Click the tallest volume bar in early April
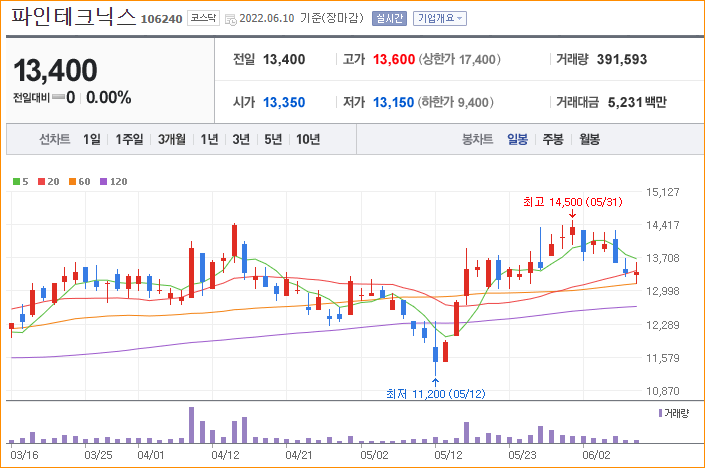The image size is (705, 468). click(x=192, y=425)
